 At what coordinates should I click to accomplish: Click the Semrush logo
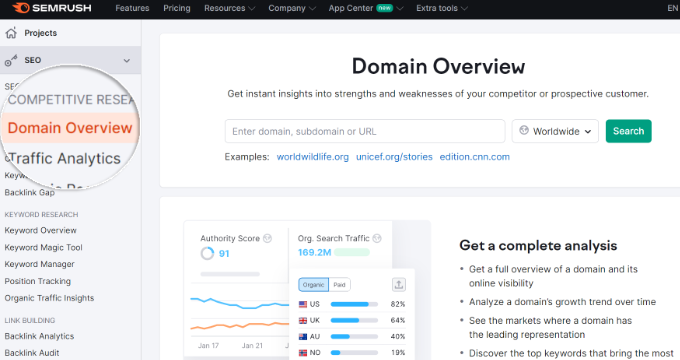[52, 8]
